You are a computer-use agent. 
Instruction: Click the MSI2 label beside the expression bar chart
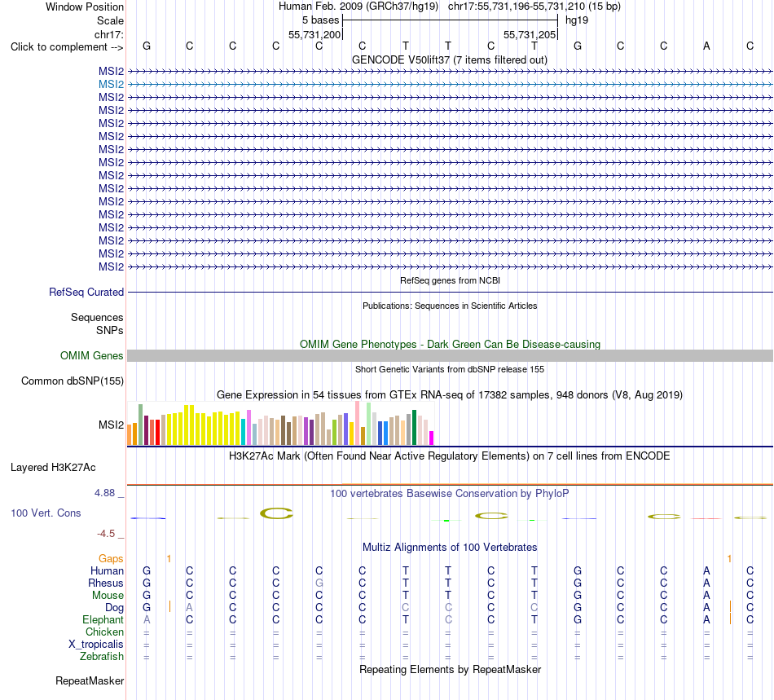[111, 425]
